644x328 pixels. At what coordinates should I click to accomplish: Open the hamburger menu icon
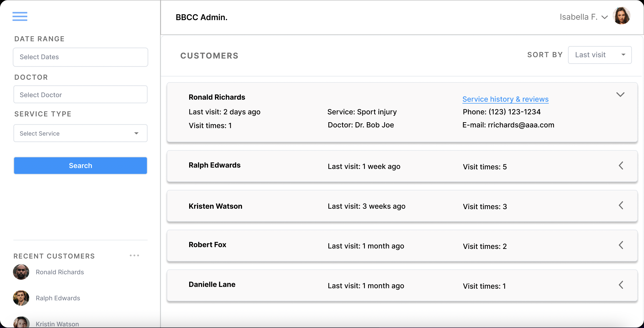click(x=20, y=17)
